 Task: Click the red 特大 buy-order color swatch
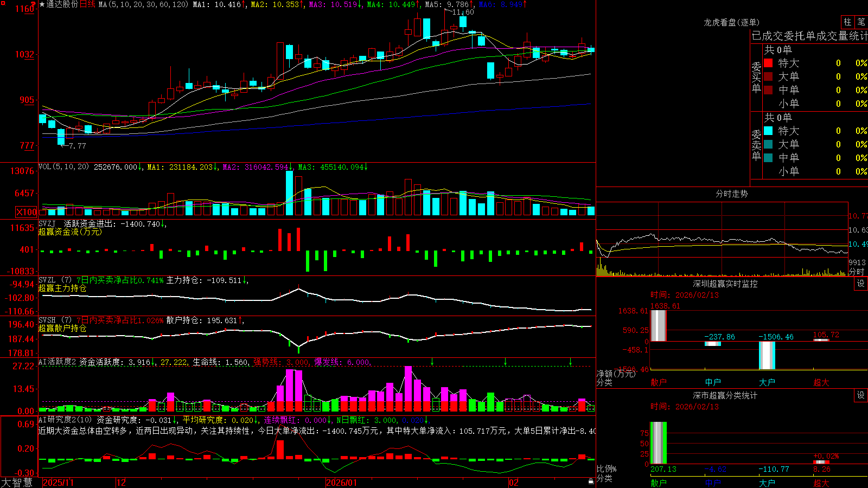(768, 63)
